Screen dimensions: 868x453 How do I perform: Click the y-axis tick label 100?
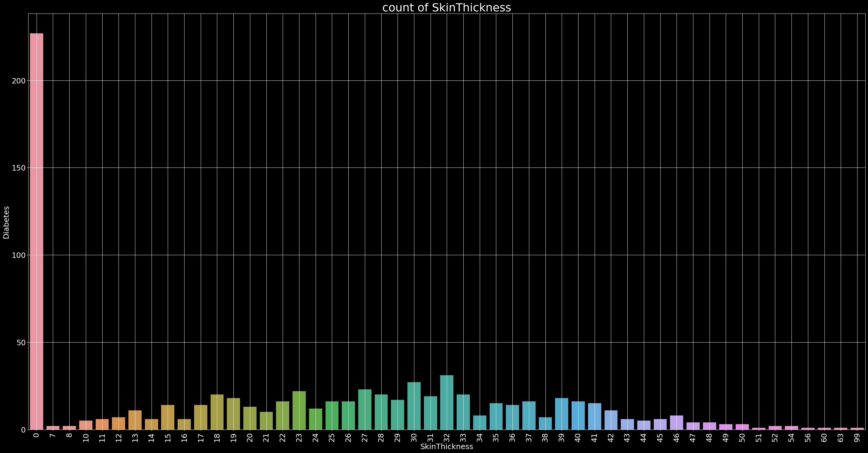click(x=19, y=255)
